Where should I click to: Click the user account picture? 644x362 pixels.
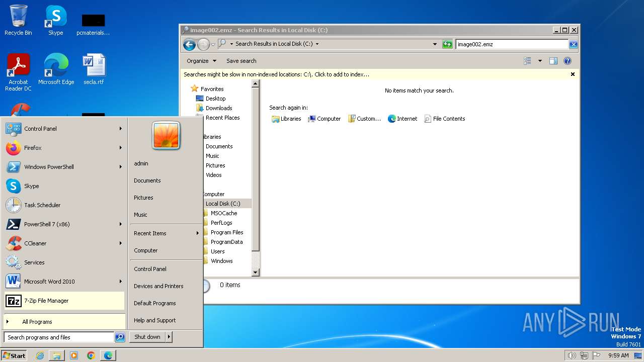tap(166, 136)
